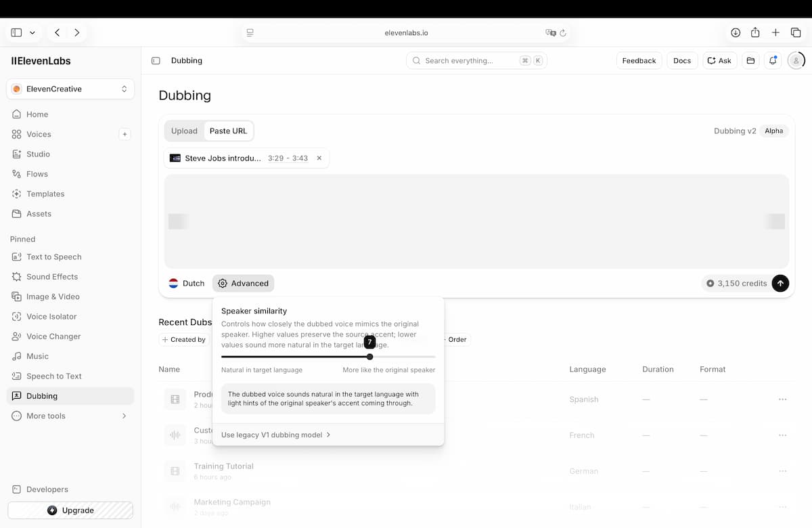Go to Home in sidebar
Viewport: 812px width, 528px height.
coord(70,114)
